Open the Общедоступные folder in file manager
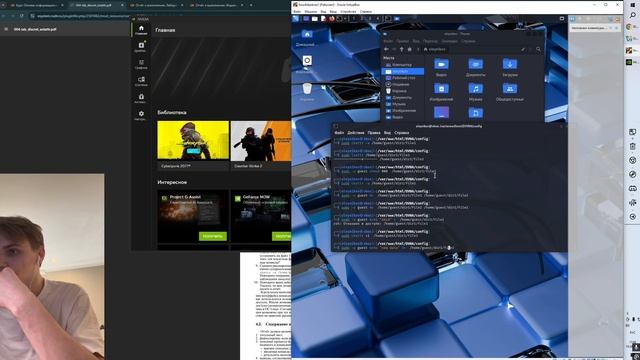640x360 pixels. coord(510,92)
